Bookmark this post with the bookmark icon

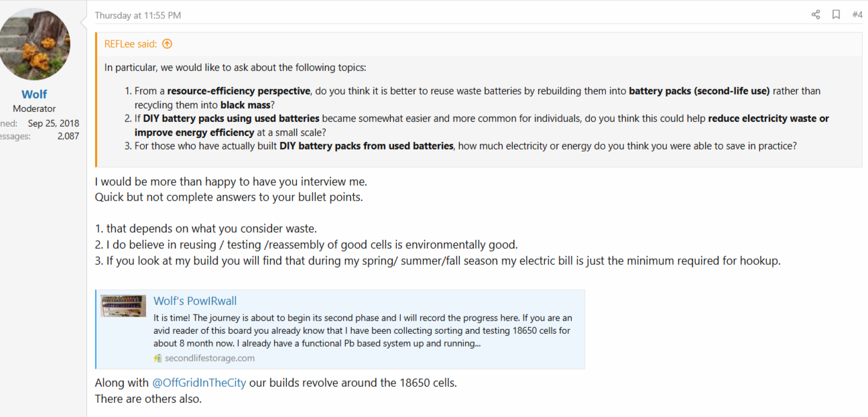click(836, 15)
